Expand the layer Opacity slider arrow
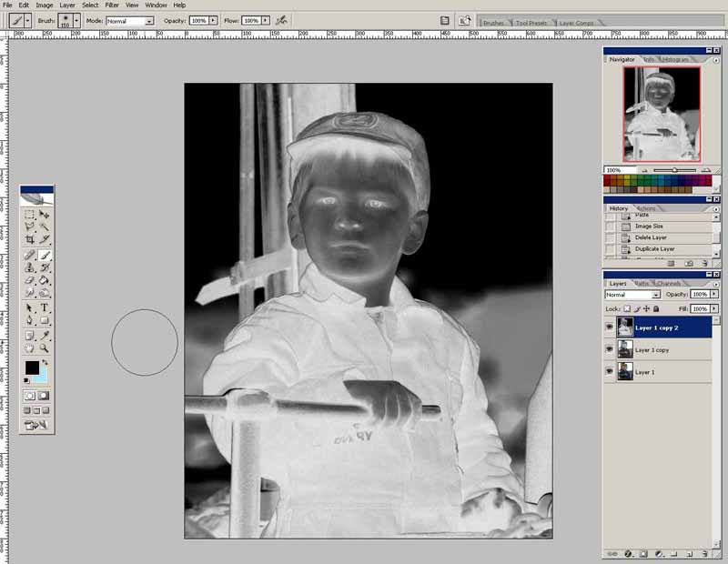This screenshot has width=728, height=564. pyautogui.click(x=714, y=295)
